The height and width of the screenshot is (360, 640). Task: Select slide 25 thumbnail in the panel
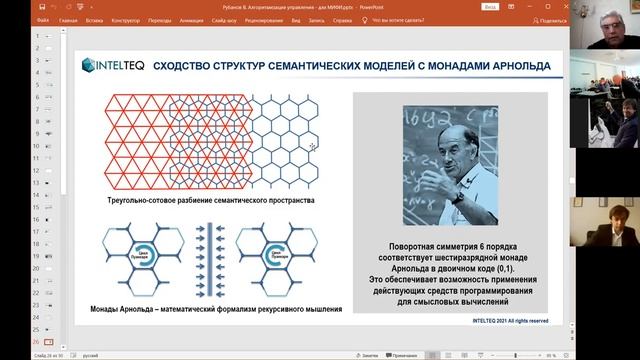(x=49, y=329)
